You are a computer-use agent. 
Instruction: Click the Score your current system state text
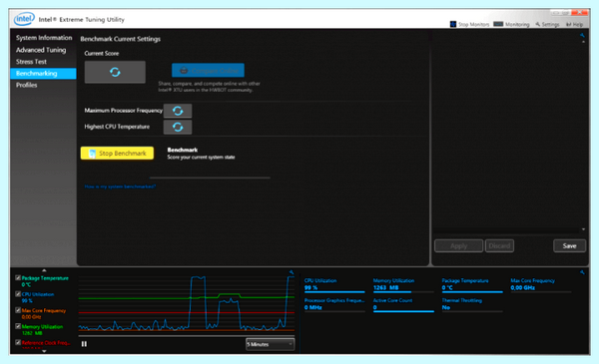(x=201, y=158)
